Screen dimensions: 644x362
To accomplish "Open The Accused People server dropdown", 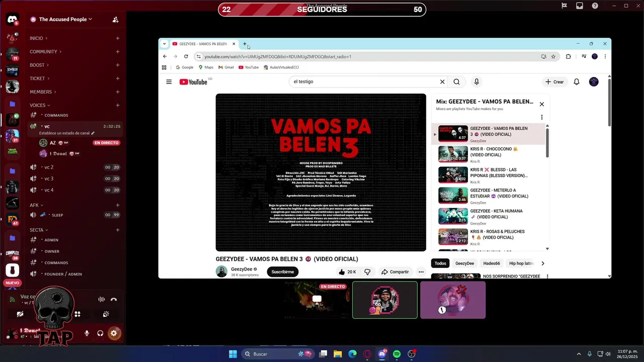I will click(x=65, y=19).
